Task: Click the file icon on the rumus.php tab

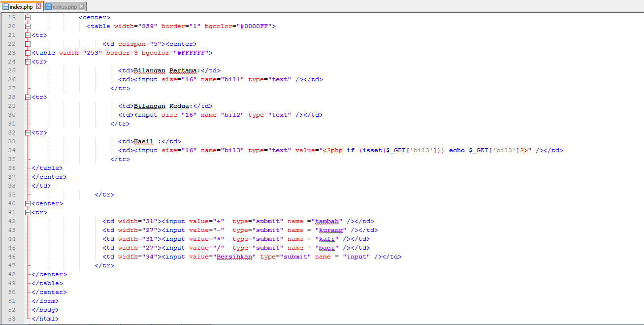Action: pyautogui.click(x=47, y=7)
